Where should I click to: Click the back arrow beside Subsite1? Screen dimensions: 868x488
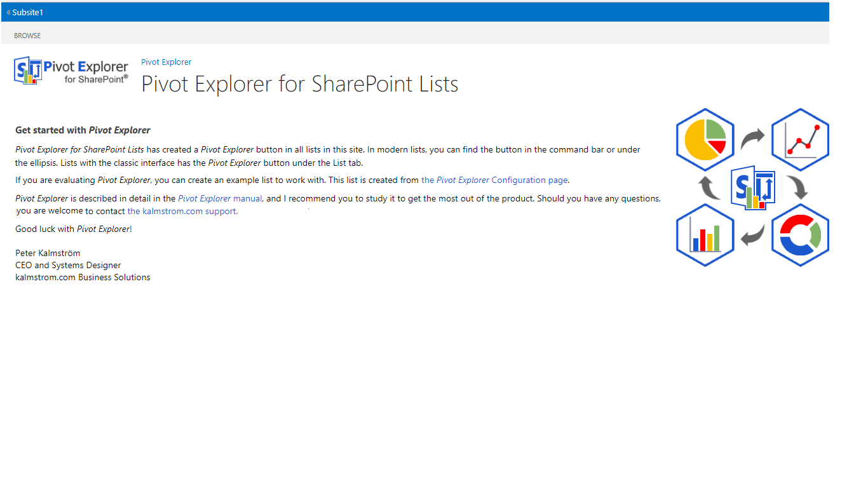[x=8, y=12]
